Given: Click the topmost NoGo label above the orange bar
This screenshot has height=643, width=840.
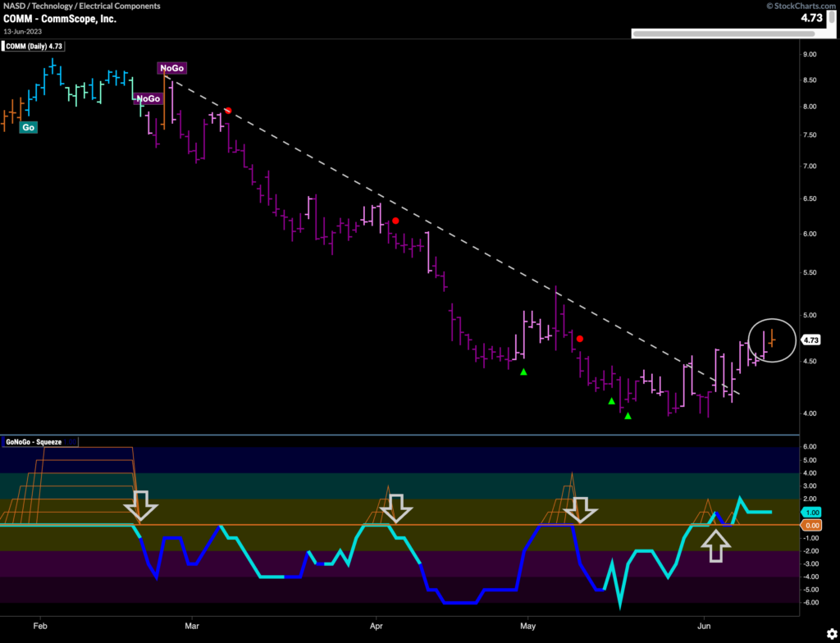Looking at the screenshot, I should 171,68.
